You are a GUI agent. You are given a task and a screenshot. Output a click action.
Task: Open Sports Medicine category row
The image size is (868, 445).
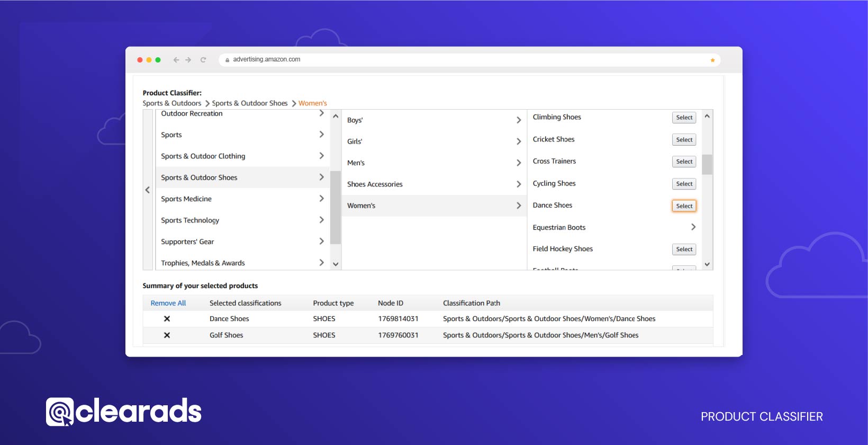[x=242, y=199]
